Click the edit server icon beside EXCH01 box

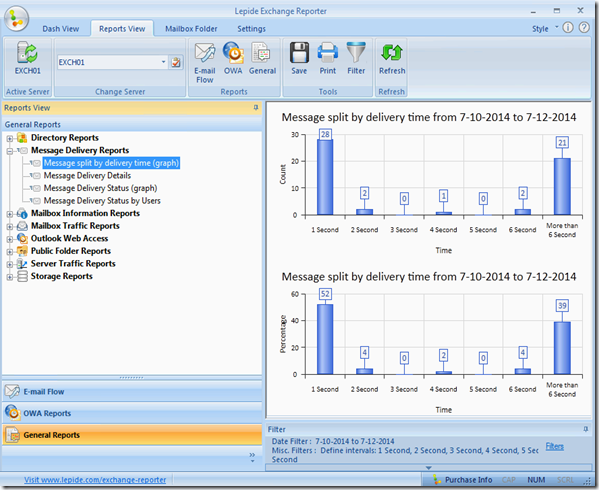(x=176, y=62)
